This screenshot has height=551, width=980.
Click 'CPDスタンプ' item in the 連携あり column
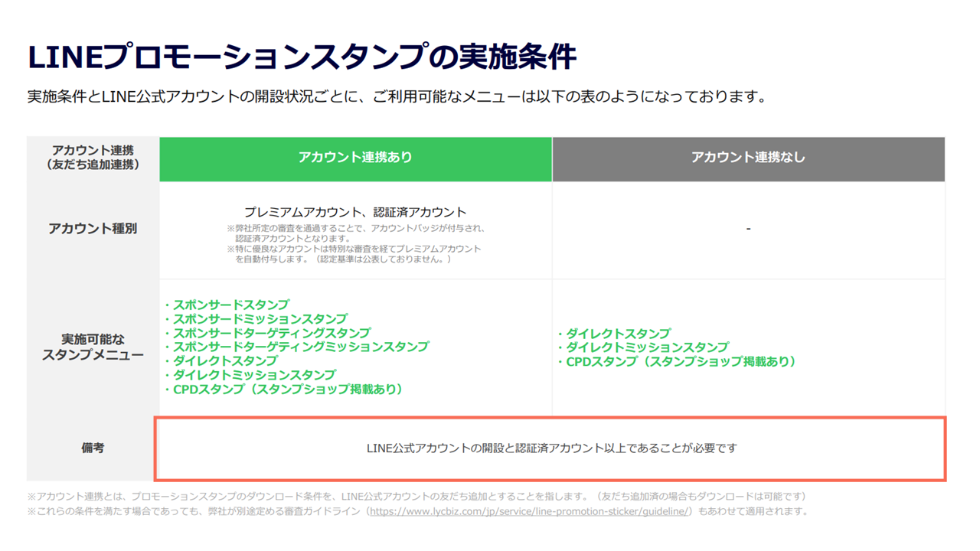tap(283, 390)
